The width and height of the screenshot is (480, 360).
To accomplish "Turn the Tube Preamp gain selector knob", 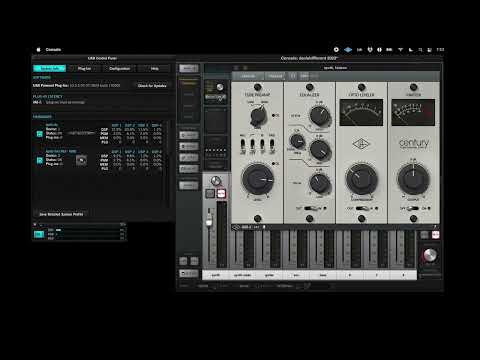I will pos(258,116).
